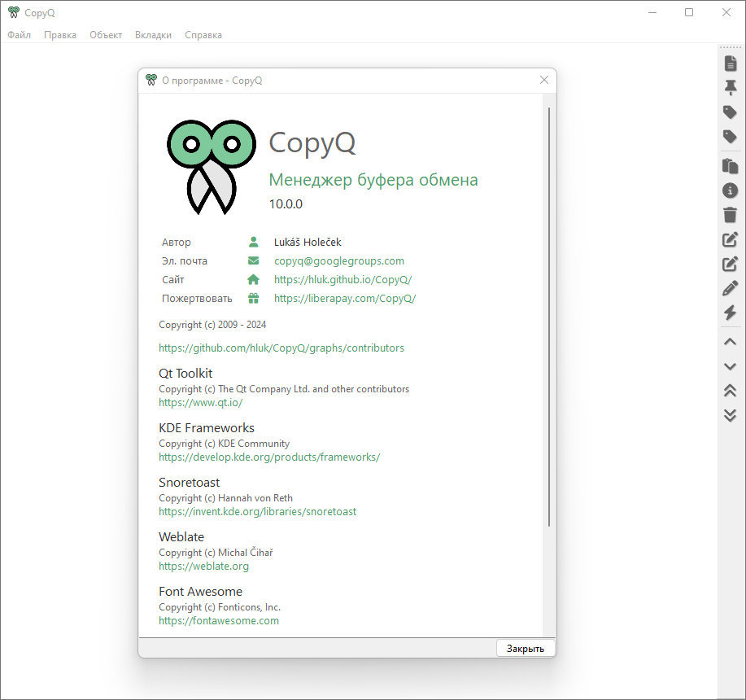Move item up with single chevron arrow
Viewport: 746px width, 700px height.
point(731,342)
